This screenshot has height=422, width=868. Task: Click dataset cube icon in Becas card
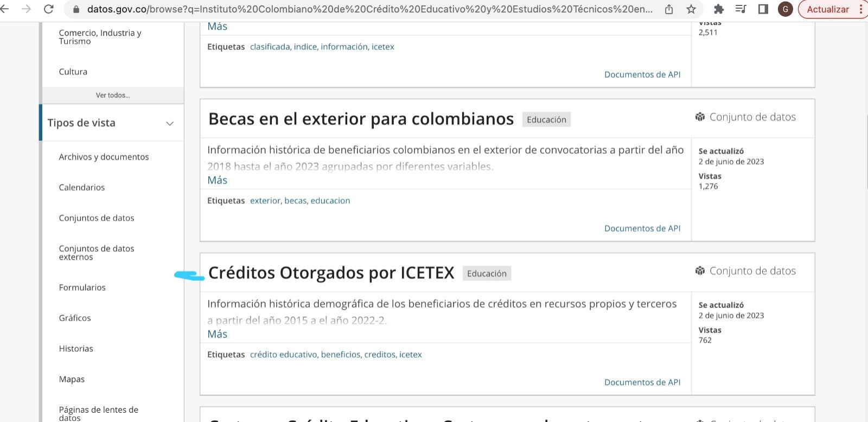point(700,117)
